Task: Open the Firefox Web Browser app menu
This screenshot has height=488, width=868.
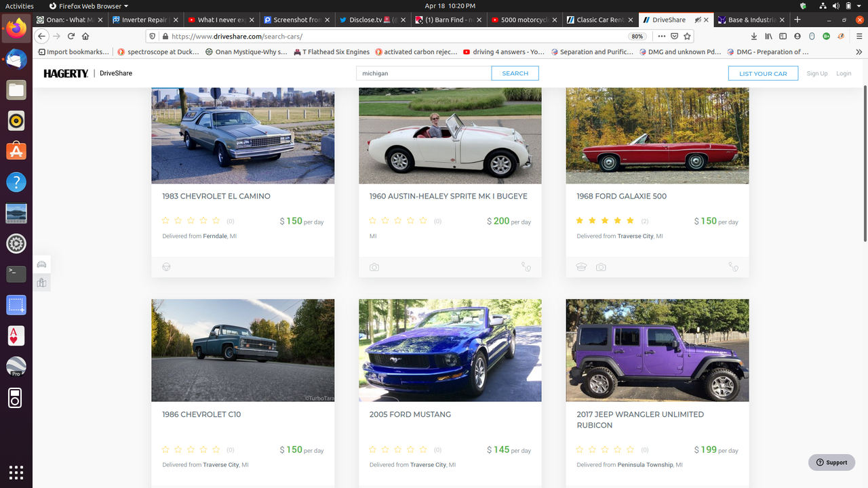Action: coord(88,5)
